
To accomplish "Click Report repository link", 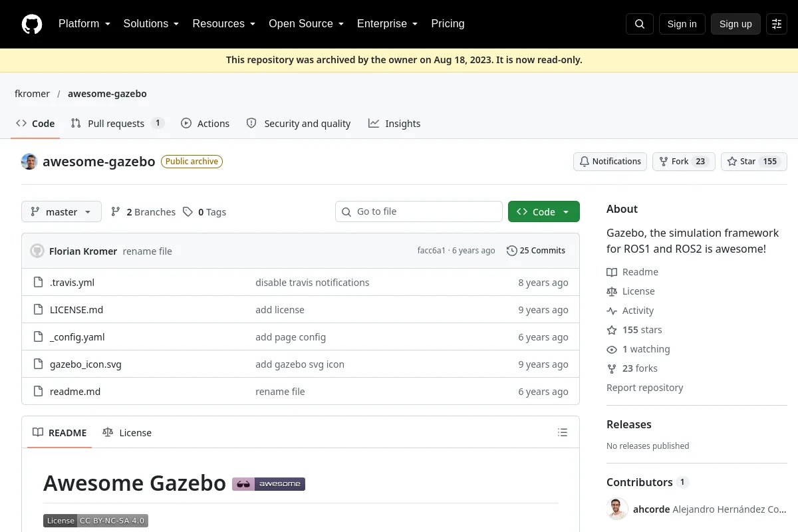I will click(645, 388).
